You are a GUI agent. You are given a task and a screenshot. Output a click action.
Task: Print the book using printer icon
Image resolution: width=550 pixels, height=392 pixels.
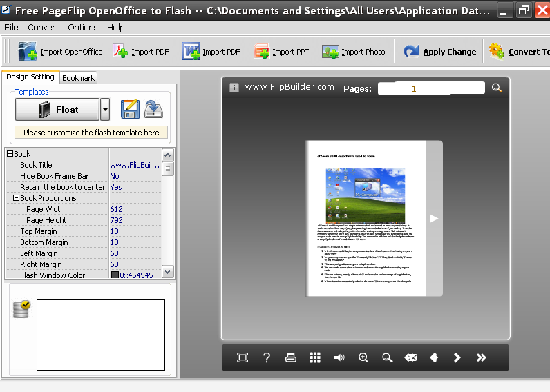[x=291, y=357]
